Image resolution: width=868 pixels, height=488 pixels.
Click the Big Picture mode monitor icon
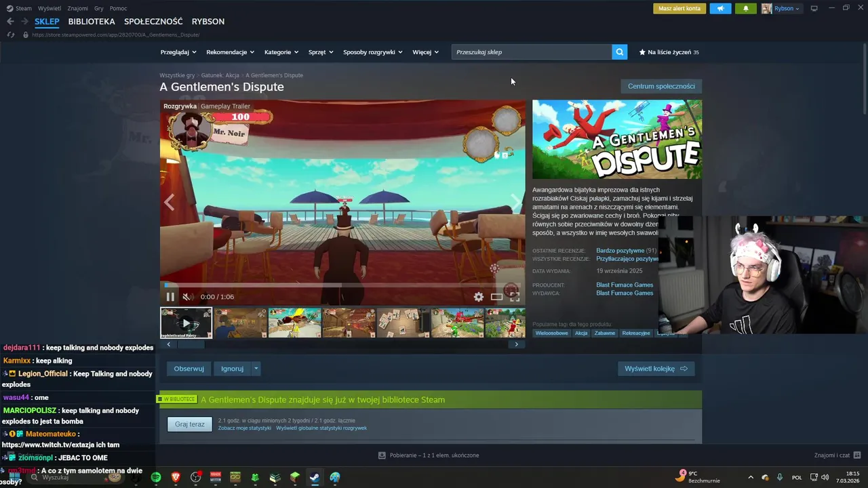pos(814,8)
